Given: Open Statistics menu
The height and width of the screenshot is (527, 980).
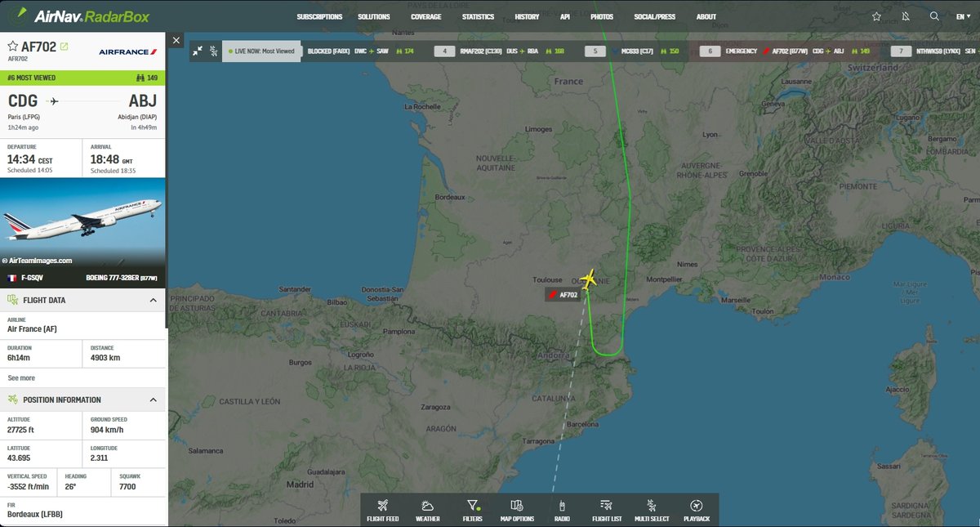Looking at the screenshot, I should click(478, 16).
